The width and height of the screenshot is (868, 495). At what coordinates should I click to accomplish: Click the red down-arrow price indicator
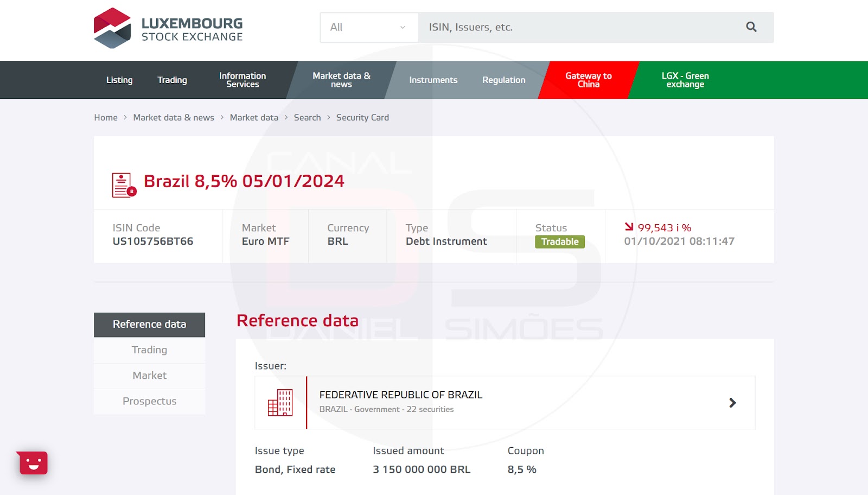(x=629, y=227)
